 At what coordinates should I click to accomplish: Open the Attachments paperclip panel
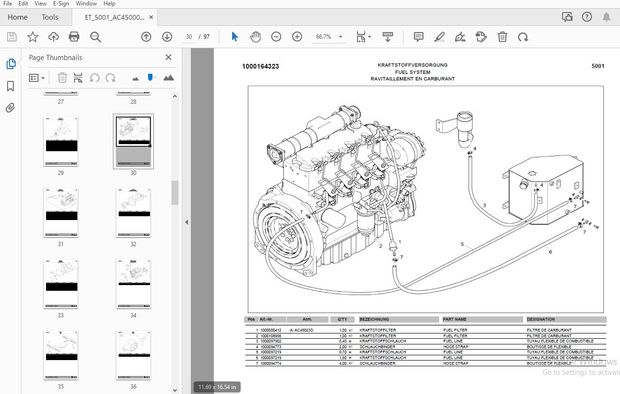(10, 108)
